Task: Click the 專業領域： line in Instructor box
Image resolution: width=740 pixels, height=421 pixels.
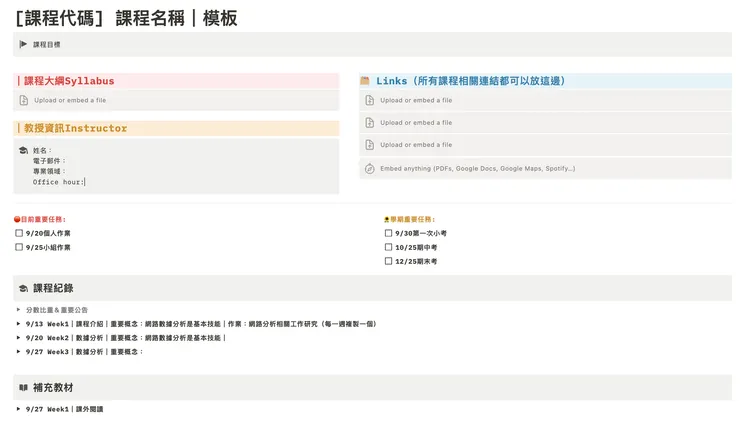Action: 50,171
